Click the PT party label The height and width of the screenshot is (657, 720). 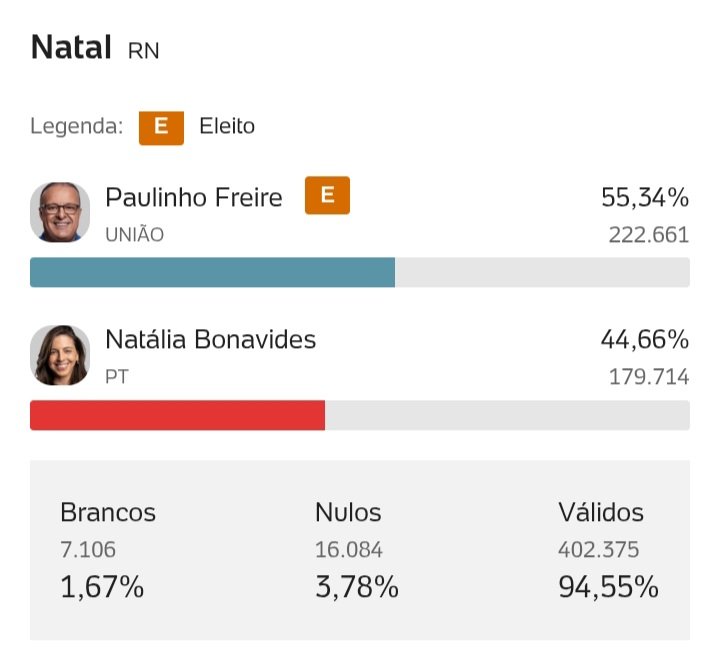[116, 377]
